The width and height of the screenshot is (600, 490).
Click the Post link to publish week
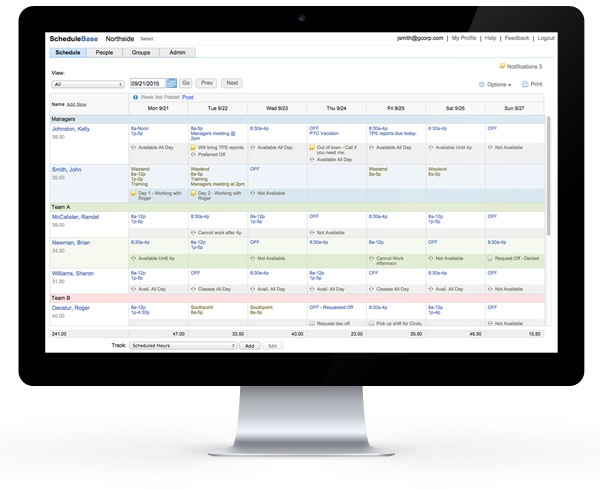pos(188,97)
